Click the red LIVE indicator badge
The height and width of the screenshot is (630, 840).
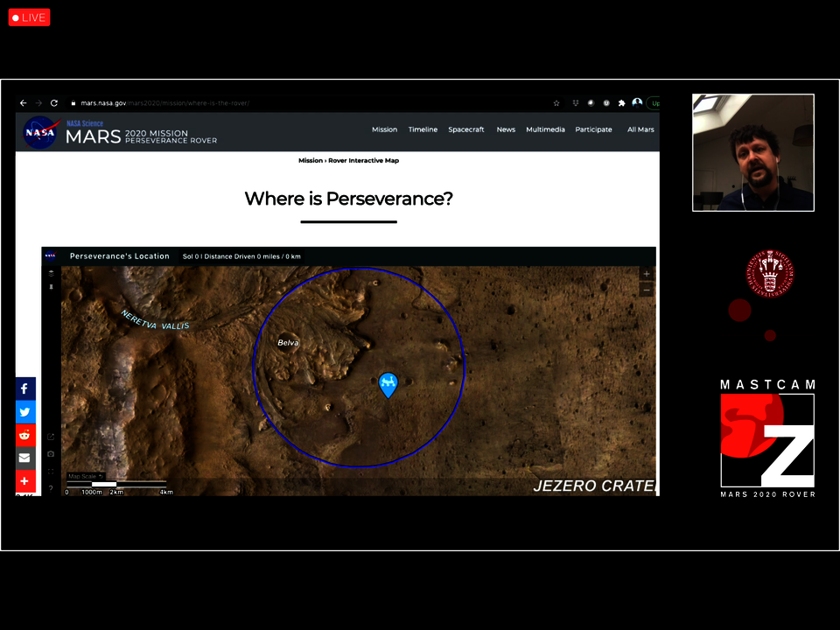[x=30, y=17]
